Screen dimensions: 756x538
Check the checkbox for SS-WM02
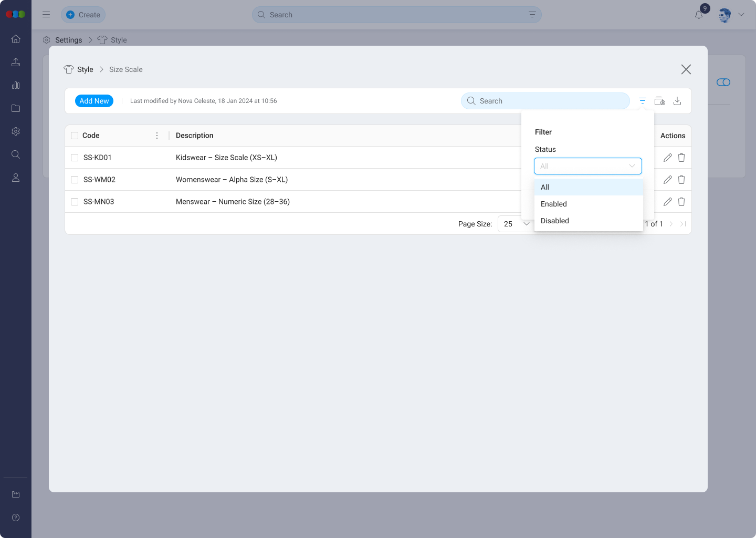(x=74, y=179)
